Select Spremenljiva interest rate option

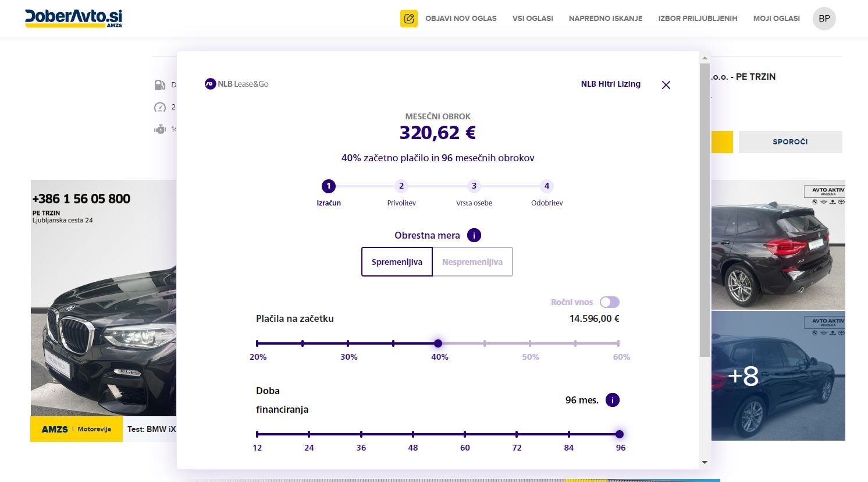point(397,262)
